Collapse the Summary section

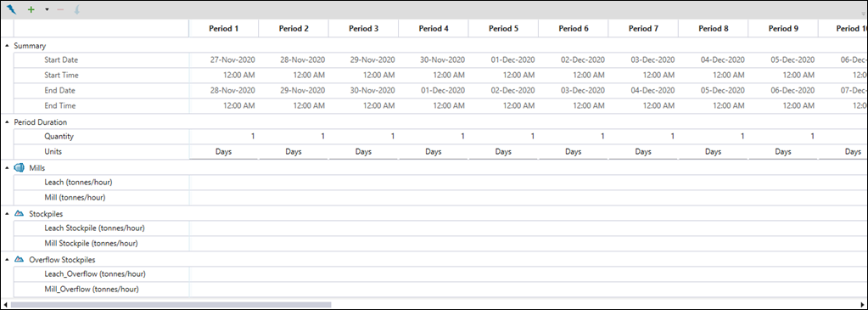pyautogui.click(x=7, y=46)
